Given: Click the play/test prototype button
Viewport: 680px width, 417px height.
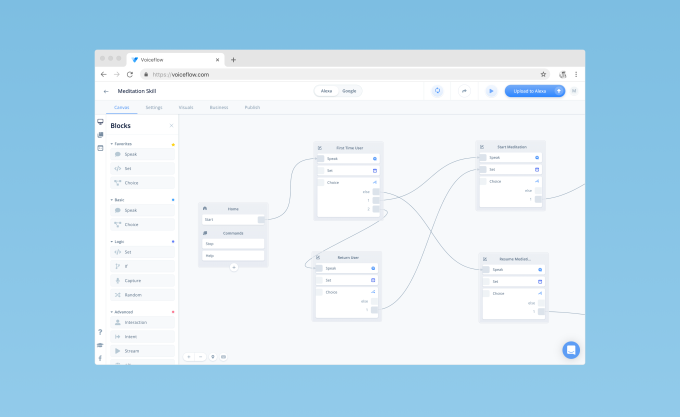Looking at the screenshot, I should 491,91.
